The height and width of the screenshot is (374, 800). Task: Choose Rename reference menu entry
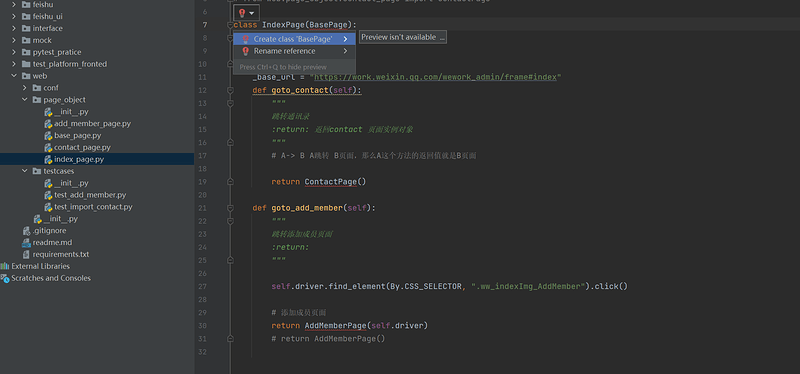(294, 51)
